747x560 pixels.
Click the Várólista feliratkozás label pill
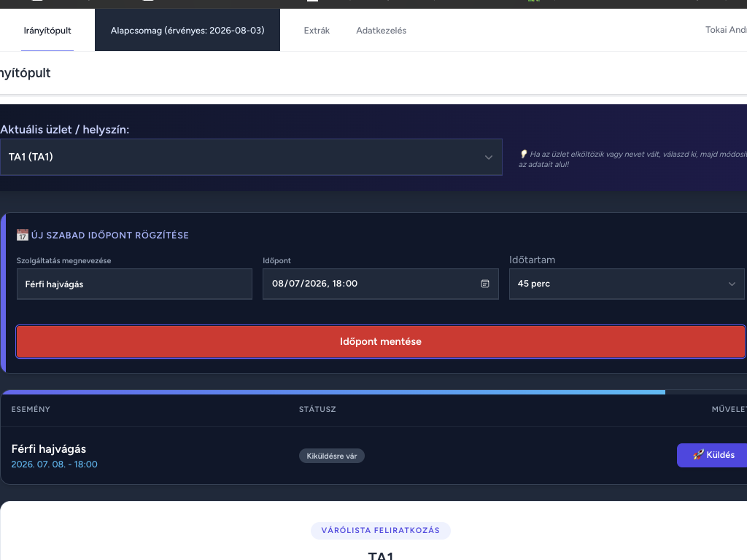click(380, 531)
